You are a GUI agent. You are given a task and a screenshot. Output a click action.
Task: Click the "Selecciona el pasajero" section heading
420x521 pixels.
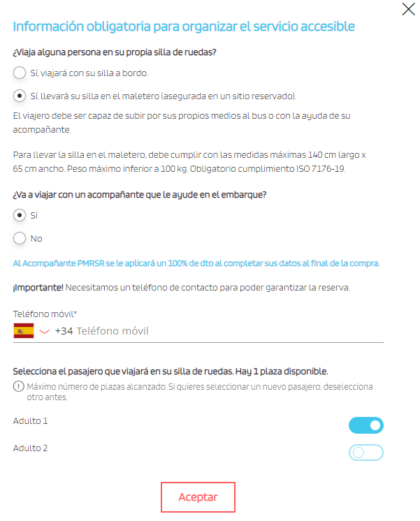171,371
